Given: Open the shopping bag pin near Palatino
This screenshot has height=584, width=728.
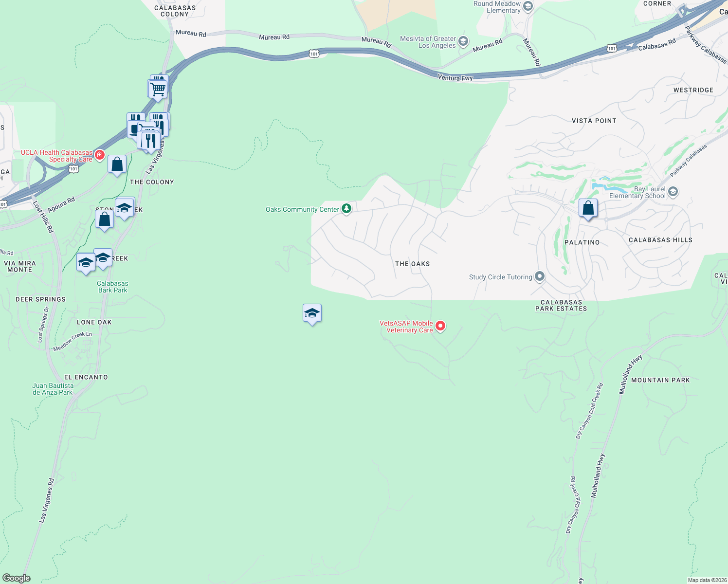Looking at the screenshot, I should (x=588, y=208).
